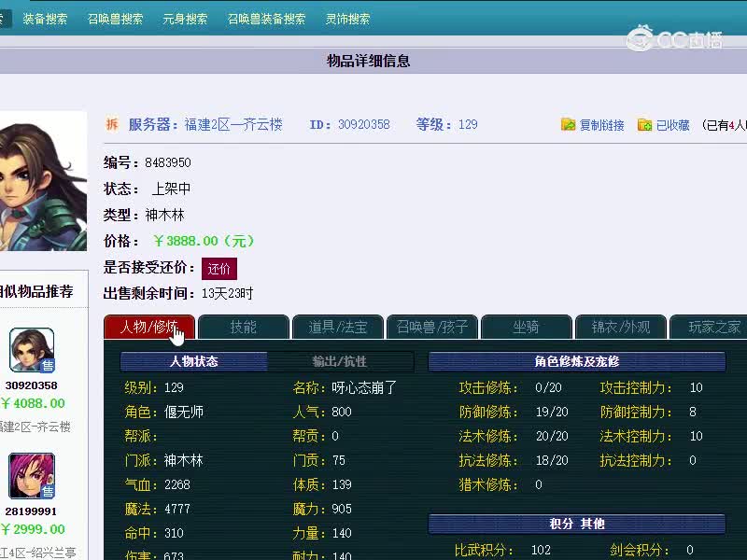Click the 复制链接 folder icon

click(568, 124)
